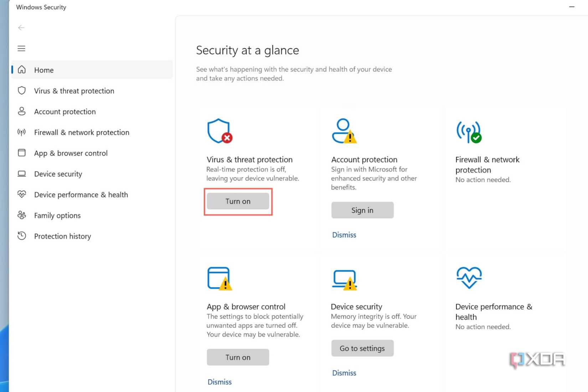Image resolution: width=588 pixels, height=392 pixels.
Task: Click the Account protection user icon
Action: coord(344,131)
